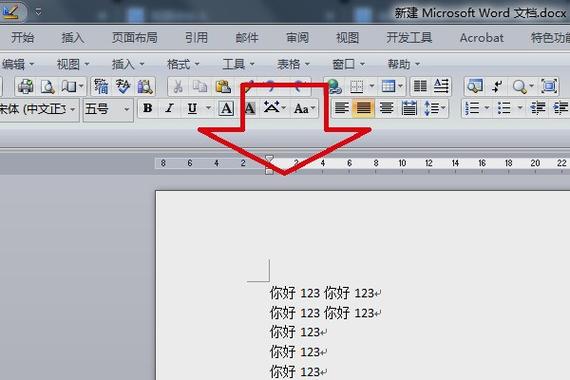
Task: Toggle distributed alignment
Action: 409,108
